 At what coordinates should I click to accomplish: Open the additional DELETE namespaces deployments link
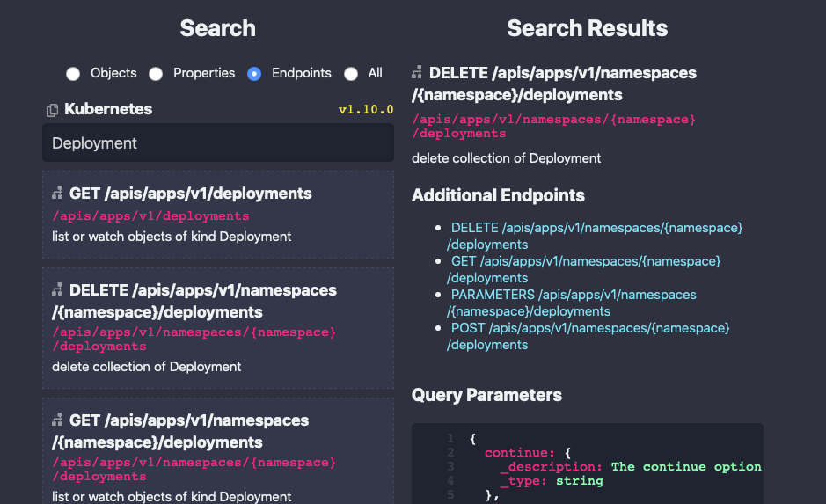tap(596, 236)
